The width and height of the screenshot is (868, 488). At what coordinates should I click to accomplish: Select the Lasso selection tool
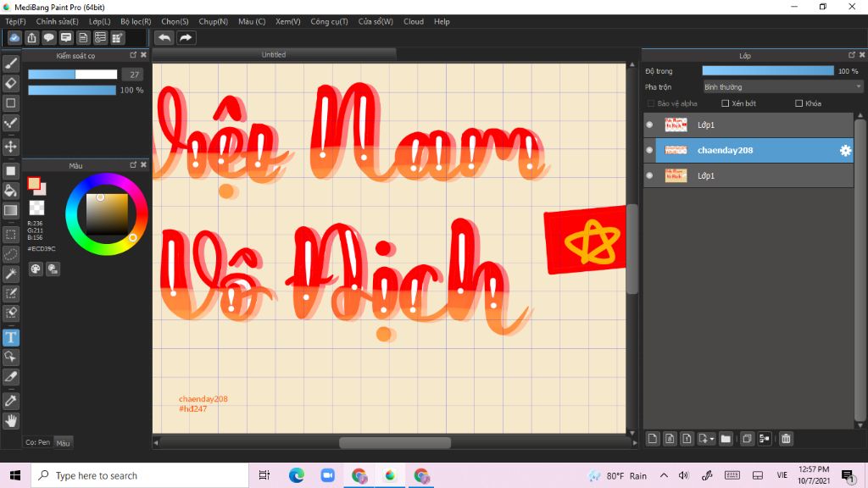pos(10,254)
